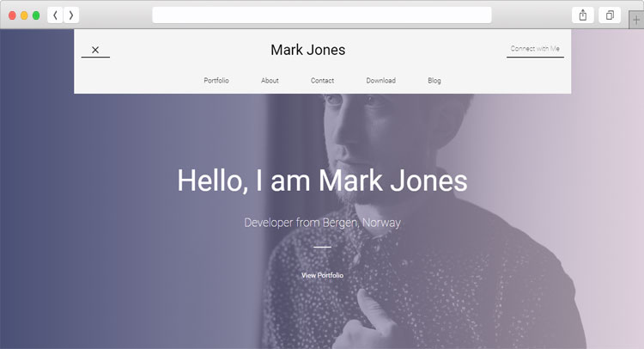Show all tabs overview icon

[x=610, y=15]
